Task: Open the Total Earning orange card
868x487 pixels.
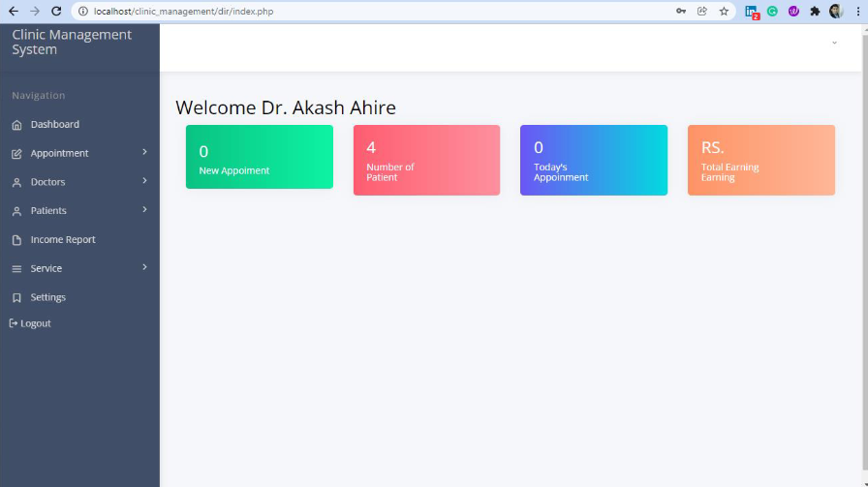Action: (761, 160)
